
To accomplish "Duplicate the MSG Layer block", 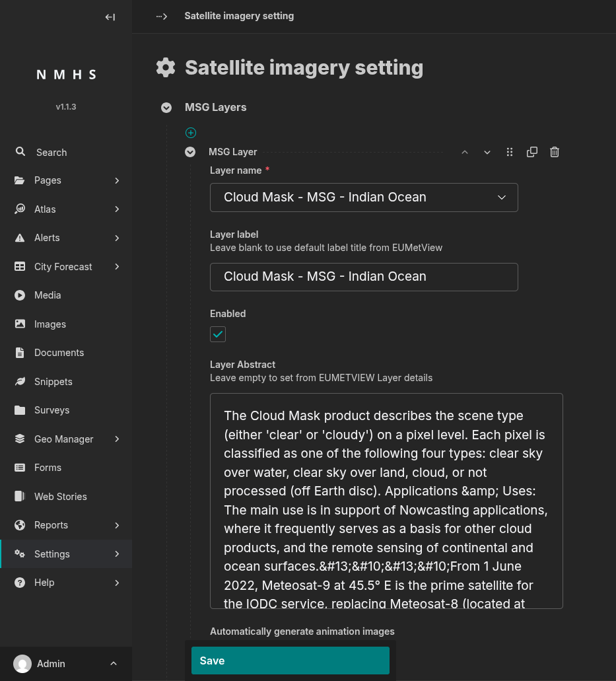I will [x=532, y=152].
